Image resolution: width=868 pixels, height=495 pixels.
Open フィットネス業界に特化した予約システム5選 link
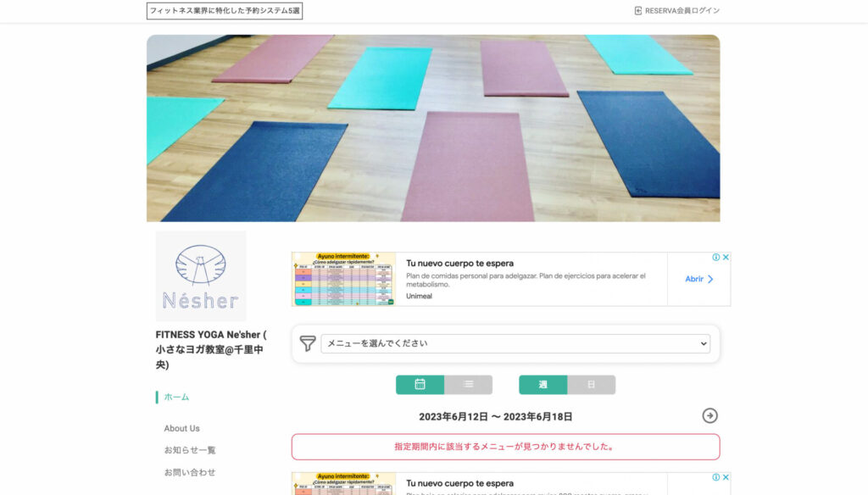[x=225, y=10]
